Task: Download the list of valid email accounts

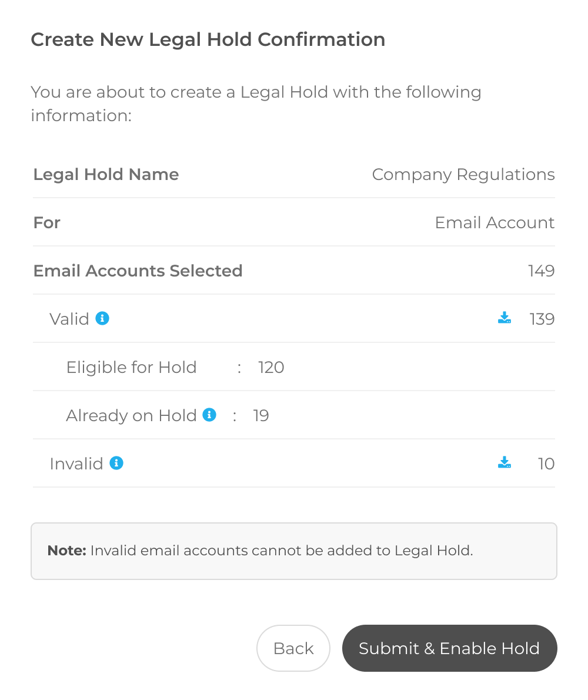Action: pos(504,318)
